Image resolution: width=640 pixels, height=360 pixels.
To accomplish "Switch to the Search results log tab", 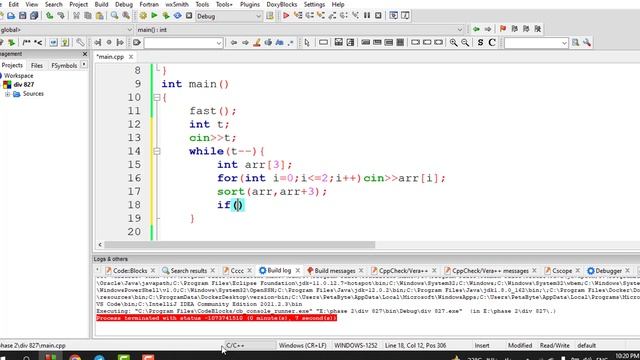I will [x=188, y=271].
